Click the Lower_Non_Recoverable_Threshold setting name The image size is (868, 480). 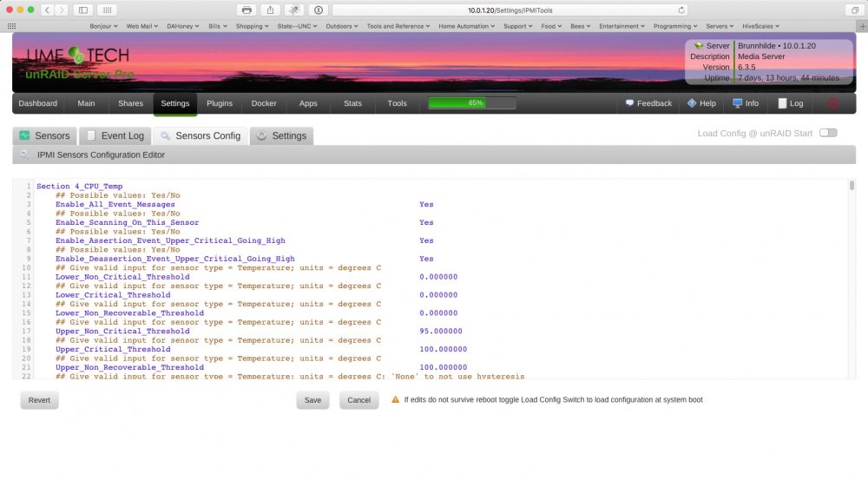[x=129, y=313]
